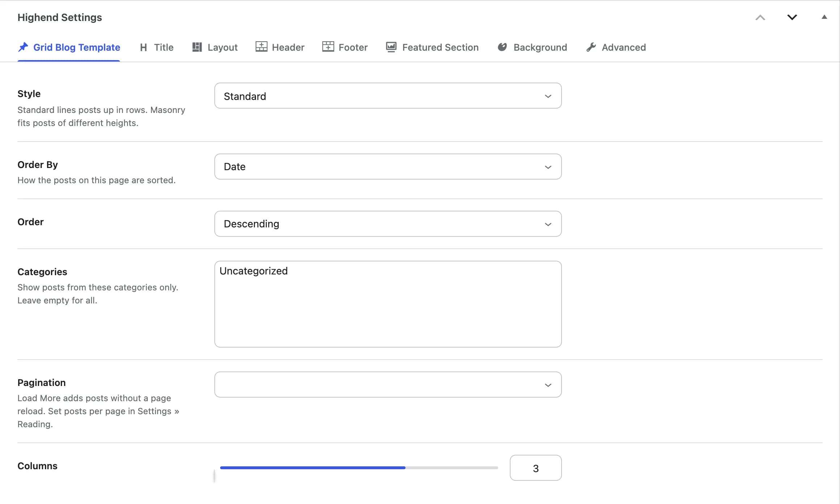Move Highend Settings panel up
840x504 pixels.
click(x=760, y=17)
